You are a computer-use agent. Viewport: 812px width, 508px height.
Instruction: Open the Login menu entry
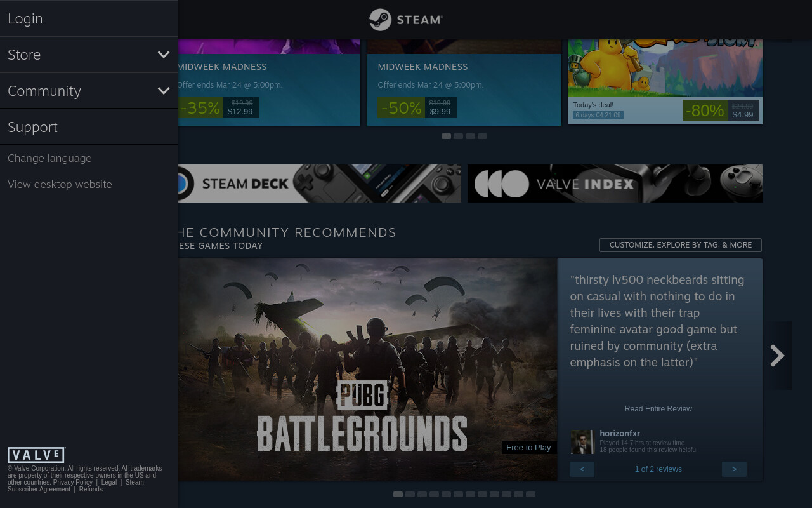click(89, 18)
